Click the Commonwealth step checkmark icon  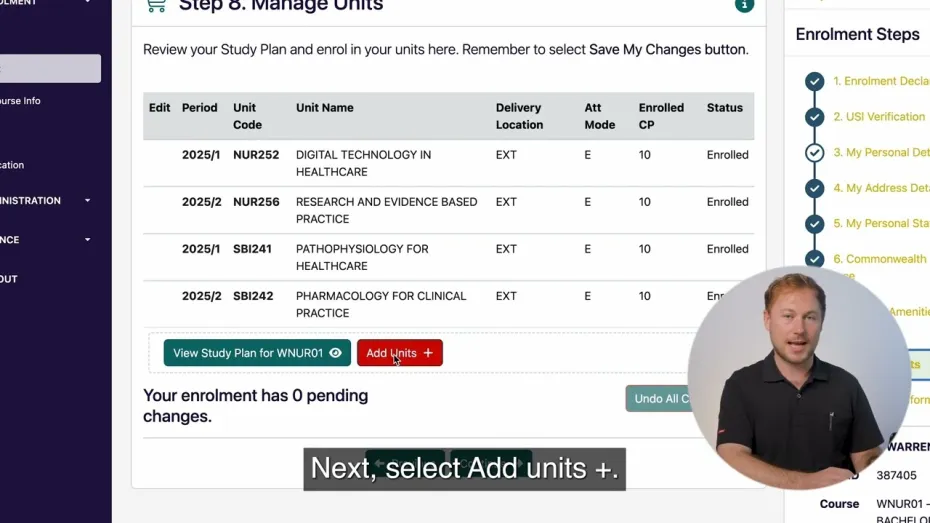click(x=815, y=259)
